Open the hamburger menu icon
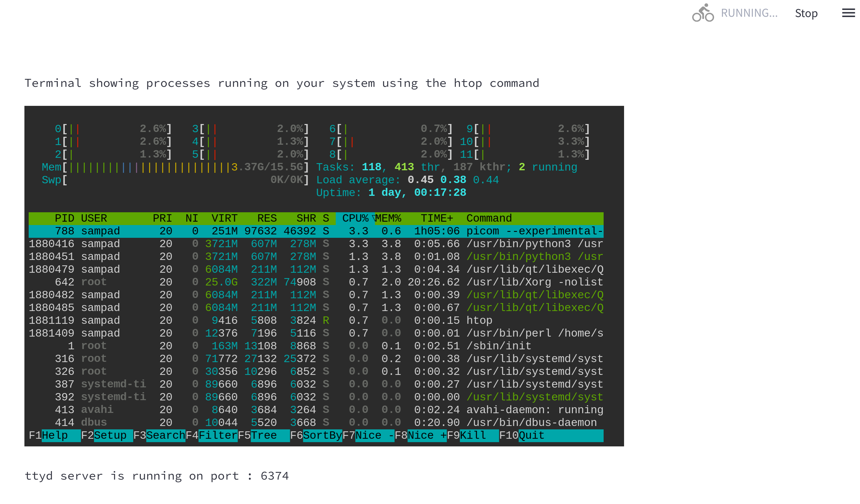 848,13
